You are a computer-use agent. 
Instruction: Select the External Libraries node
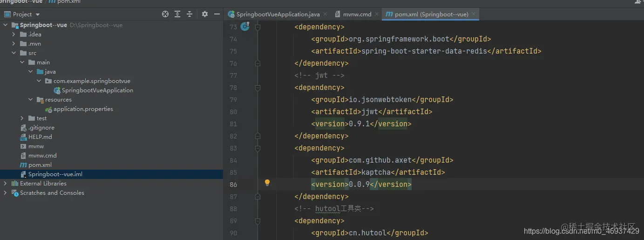43,184
